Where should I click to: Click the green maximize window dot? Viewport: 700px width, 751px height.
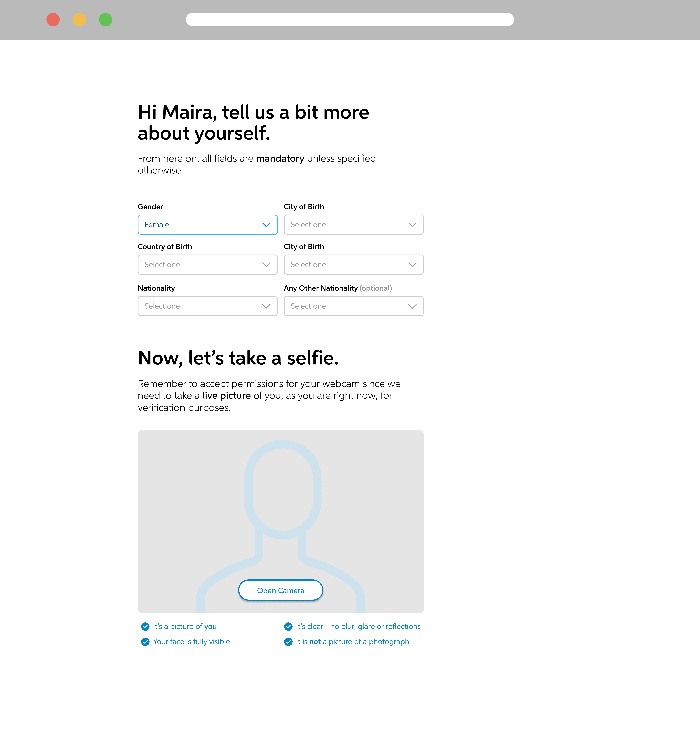pos(105,20)
